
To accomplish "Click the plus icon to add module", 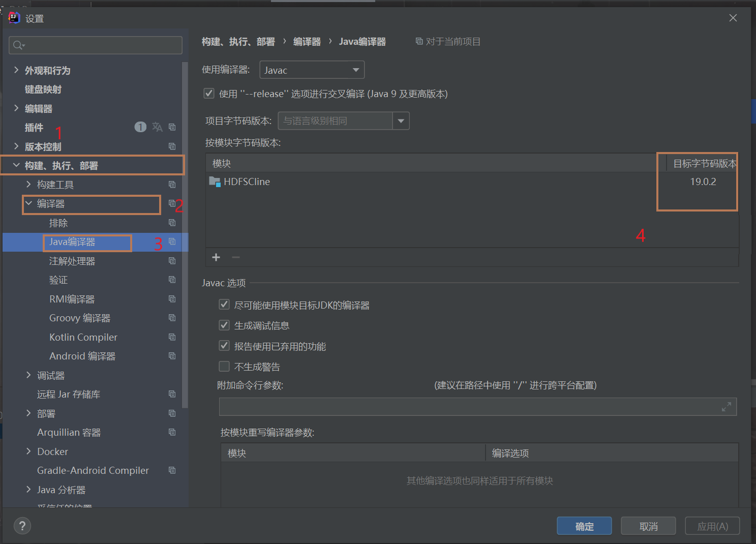I will tap(216, 257).
